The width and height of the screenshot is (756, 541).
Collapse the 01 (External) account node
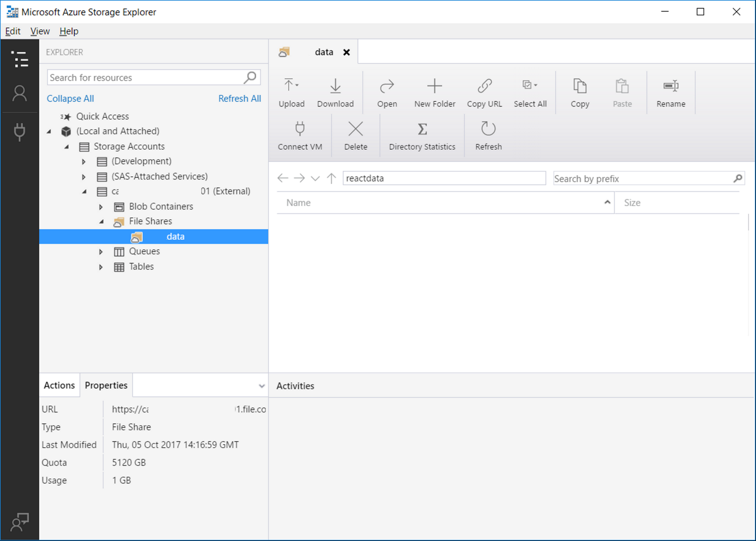[x=85, y=192]
